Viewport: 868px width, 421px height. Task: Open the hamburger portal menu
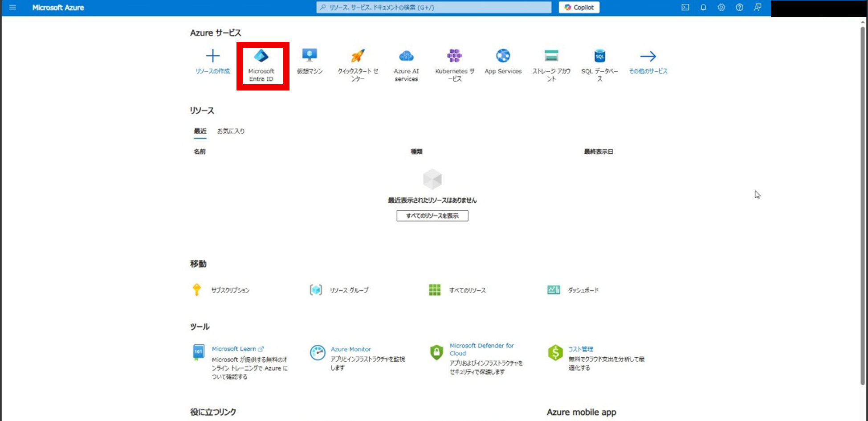click(x=12, y=8)
